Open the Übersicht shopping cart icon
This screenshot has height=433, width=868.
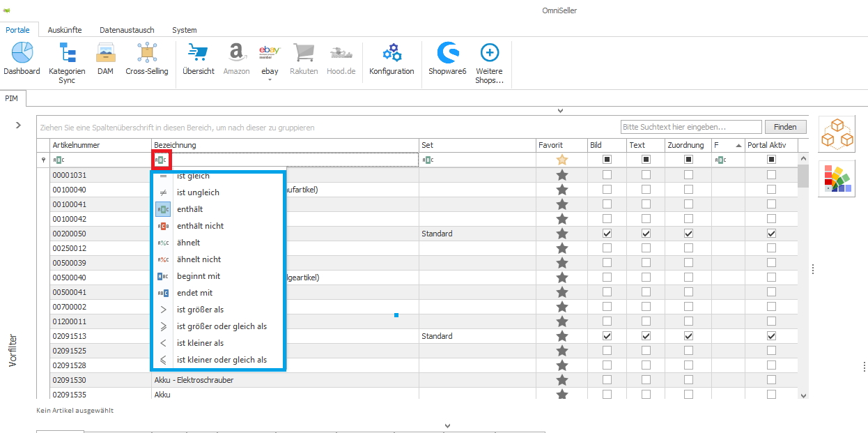pos(198,54)
